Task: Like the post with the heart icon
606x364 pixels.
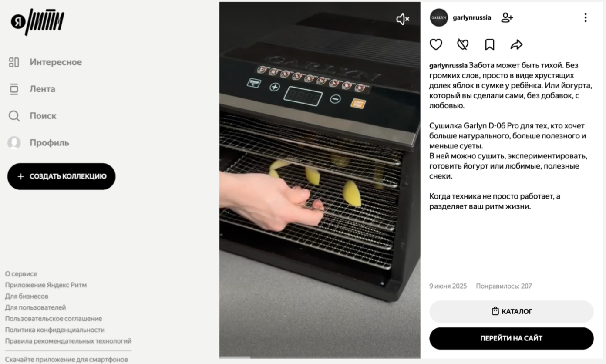Action: [436, 44]
